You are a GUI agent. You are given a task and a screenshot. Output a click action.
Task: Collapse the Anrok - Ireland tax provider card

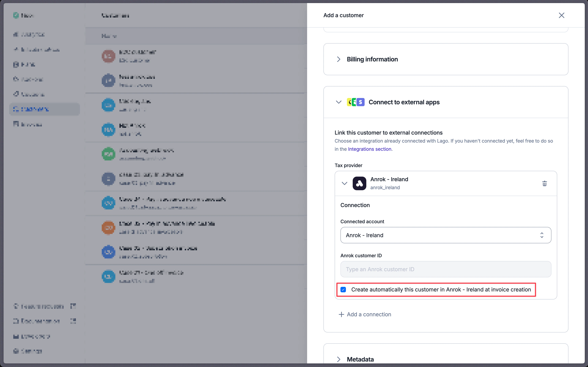coord(344,183)
